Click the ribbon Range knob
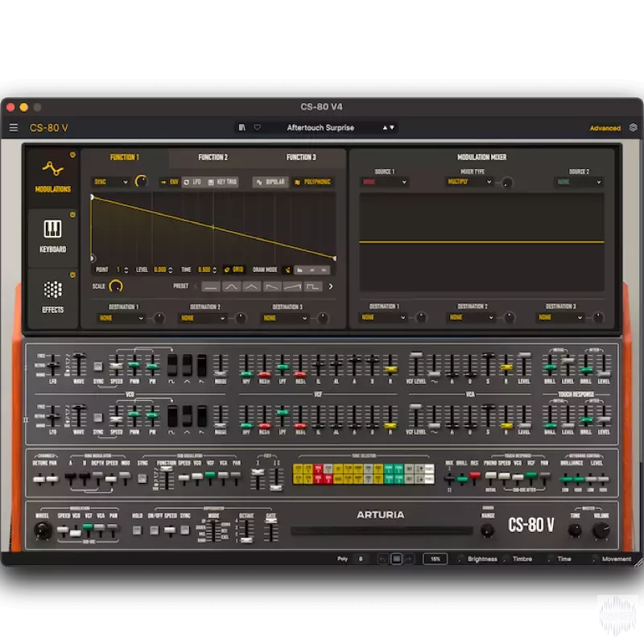This screenshot has width=644, height=644. pos(488,530)
